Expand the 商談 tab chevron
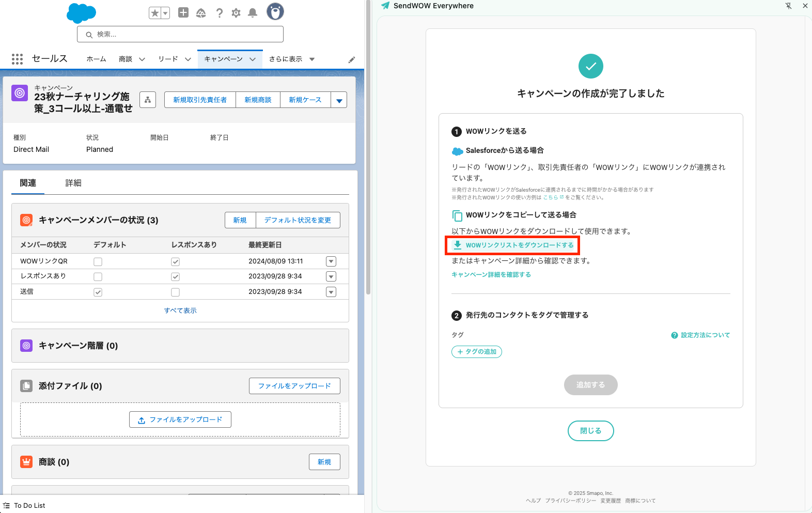 coord(142,59)
